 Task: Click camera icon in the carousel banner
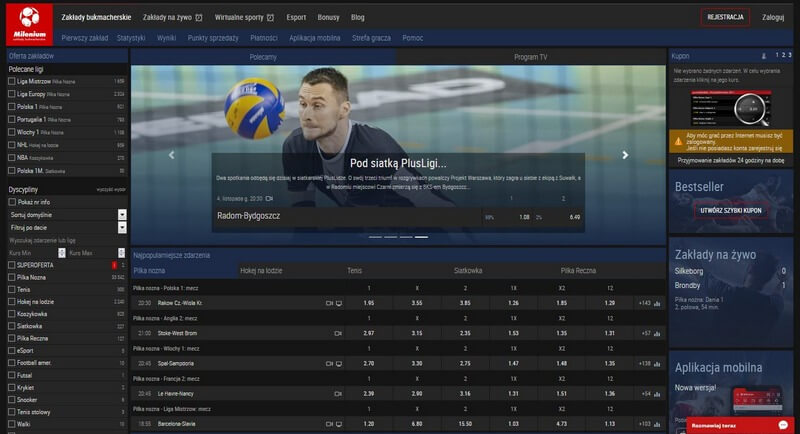269,198
